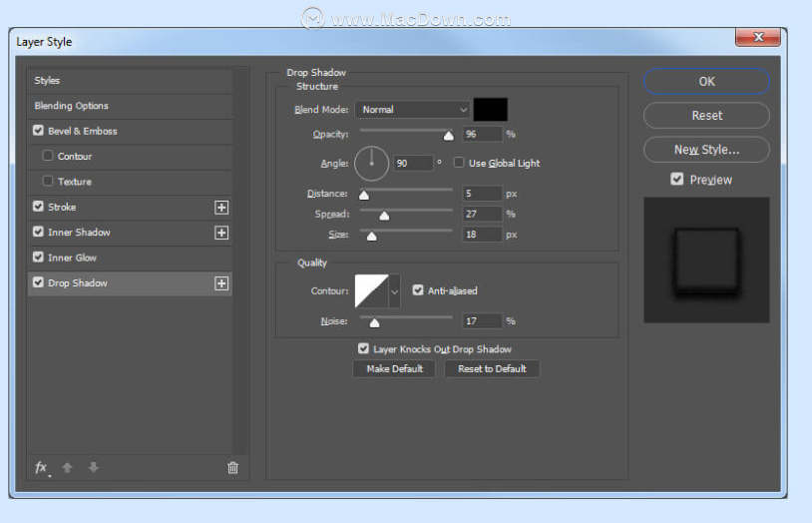Toggle the Stroke effect checkbox
This screenshot has width=812, height=523.
point(38,207)
